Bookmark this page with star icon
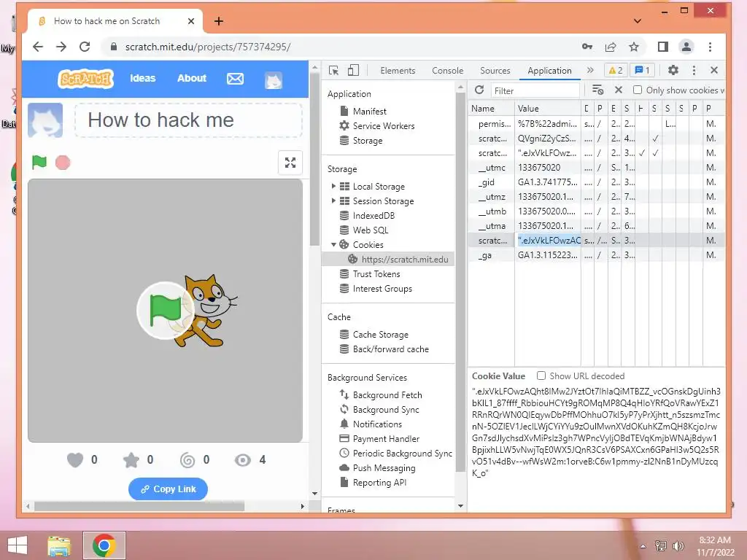The height and width of the screenshot is (560, 747). point(634,47)
